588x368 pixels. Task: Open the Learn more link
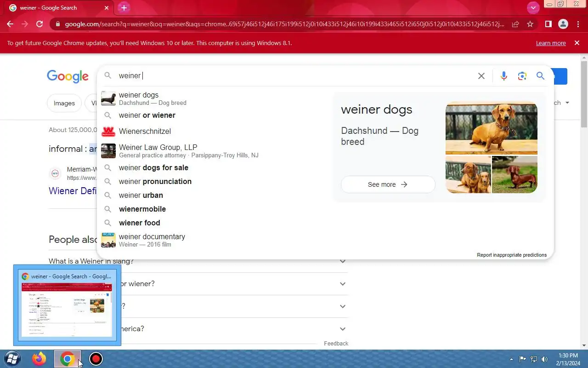pos(551,43)
